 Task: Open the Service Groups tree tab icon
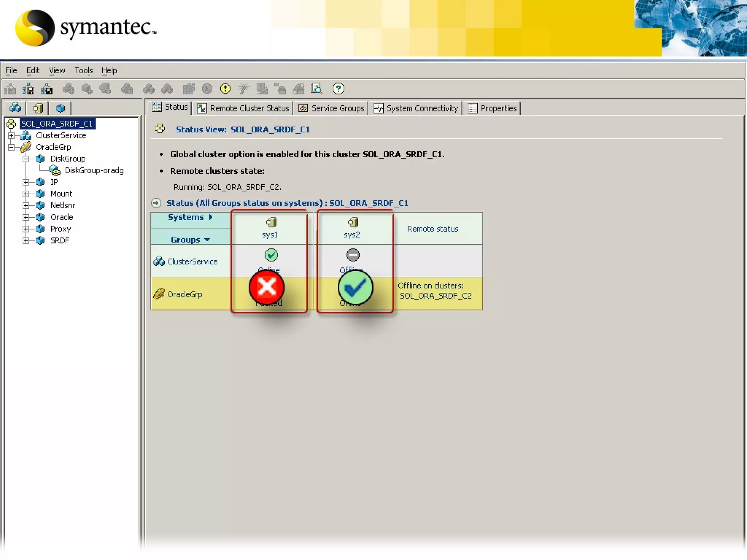point(15,108)
